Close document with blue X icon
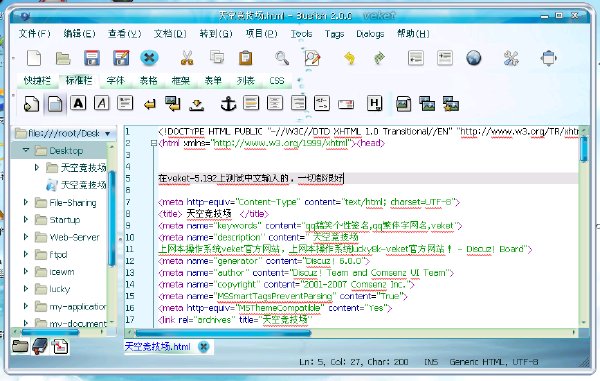Image resolution: width=600 pixels, height=381 pixels. tap(149, 58)
